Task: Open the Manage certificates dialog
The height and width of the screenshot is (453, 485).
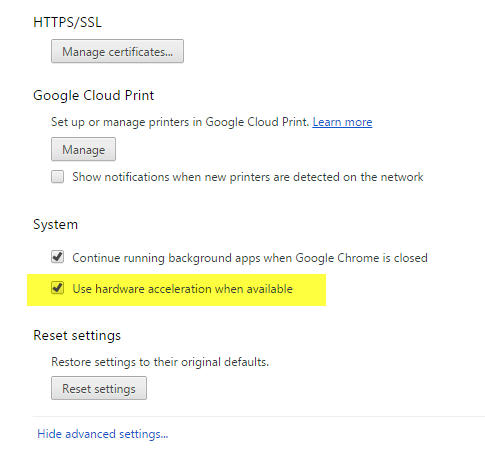Action: point(117,51)
